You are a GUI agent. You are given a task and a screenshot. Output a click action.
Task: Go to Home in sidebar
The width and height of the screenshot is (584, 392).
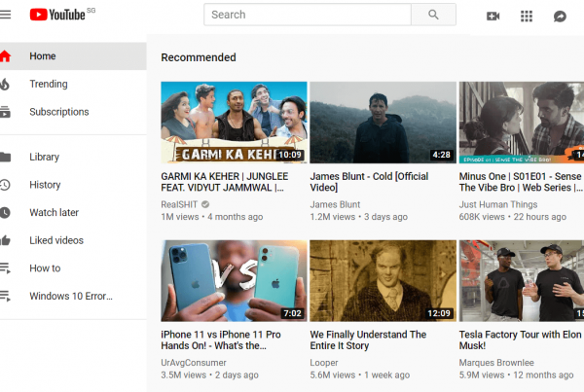coord(73,56)
